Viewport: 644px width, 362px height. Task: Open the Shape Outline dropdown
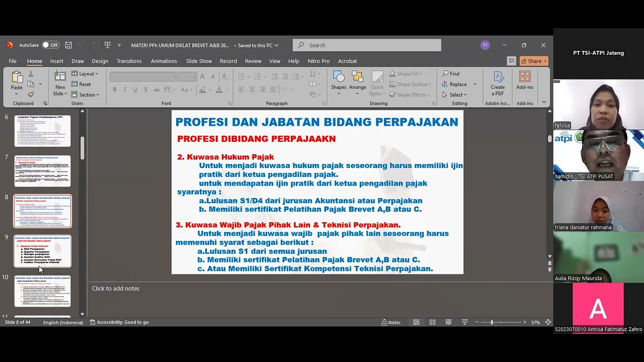(x=412, y=84)
